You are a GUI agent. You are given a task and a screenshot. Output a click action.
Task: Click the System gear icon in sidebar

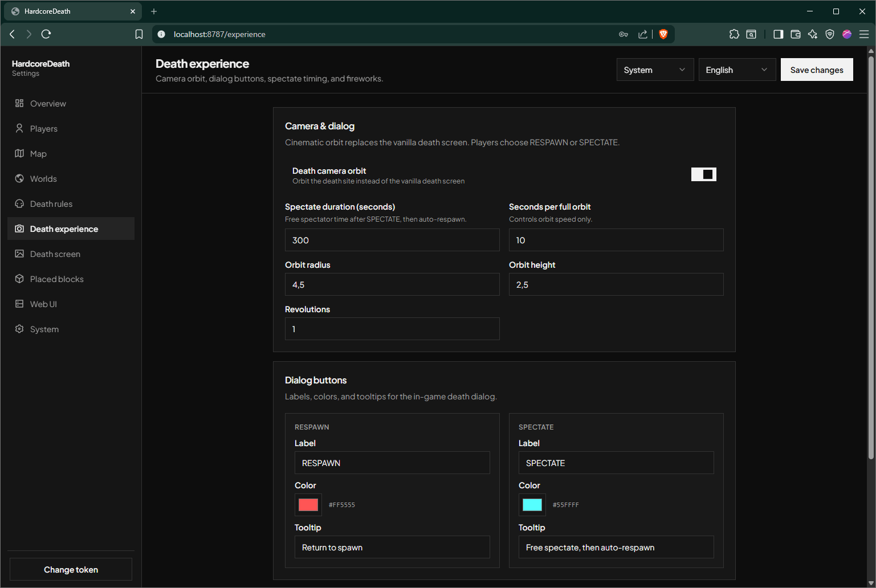[x=19, y=329]
